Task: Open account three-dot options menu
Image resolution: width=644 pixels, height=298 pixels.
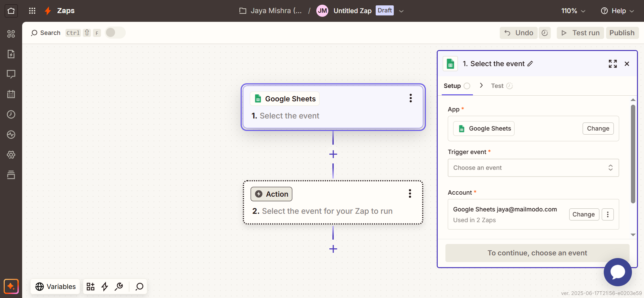Action: 608,214
